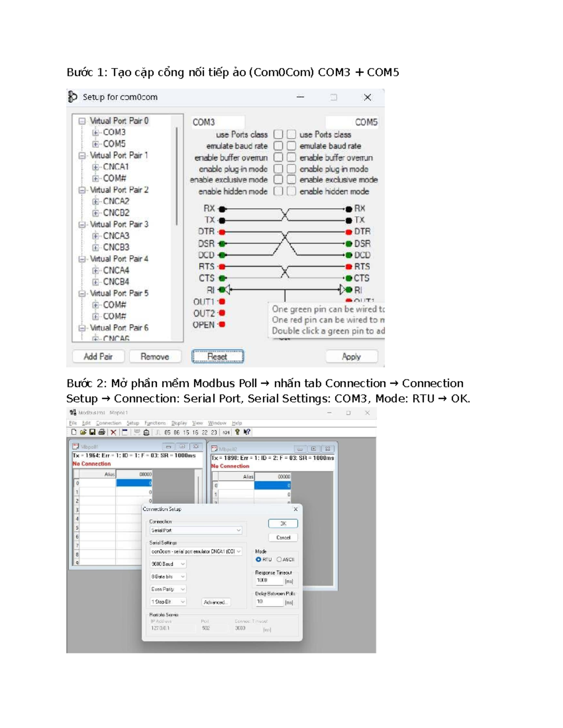
Task: Check COM5 use Ports class checkbox
Action: pos(291,135)
